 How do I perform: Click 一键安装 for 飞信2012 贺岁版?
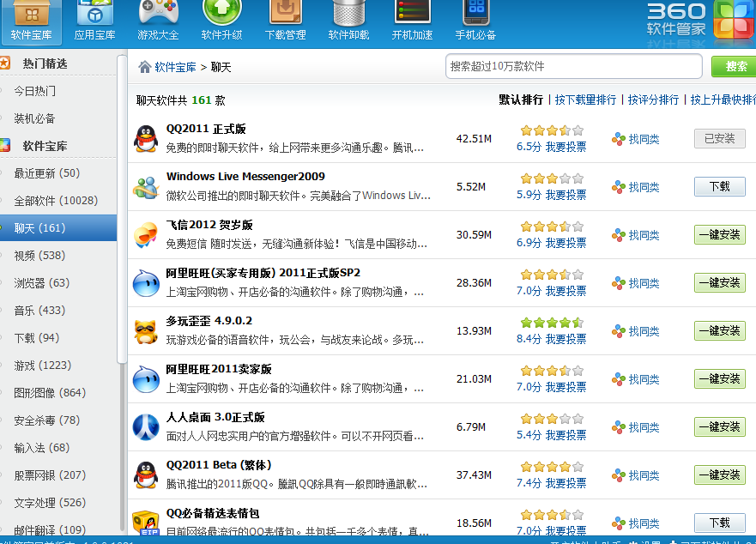[x=720, y=235]
